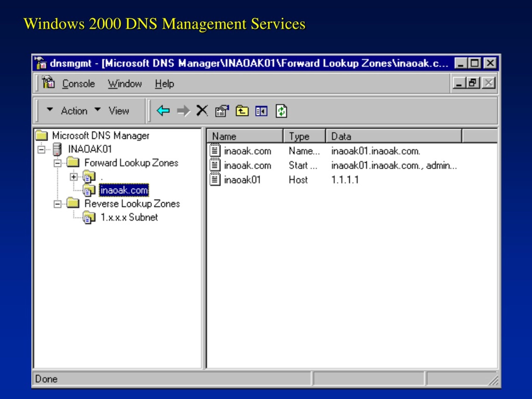Click the 'Done' status bar text
Image resolution: width=532 pixels, height=399 pixels.
46,379
